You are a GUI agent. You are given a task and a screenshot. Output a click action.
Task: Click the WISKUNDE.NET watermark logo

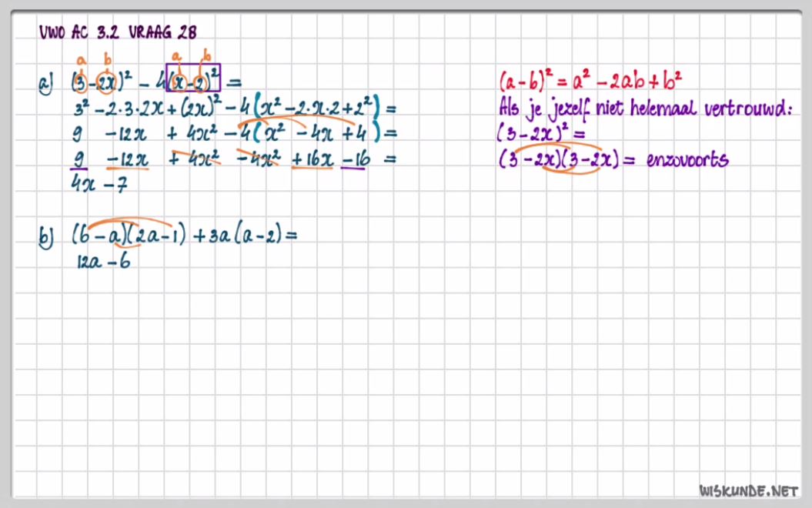click(748, 490)
